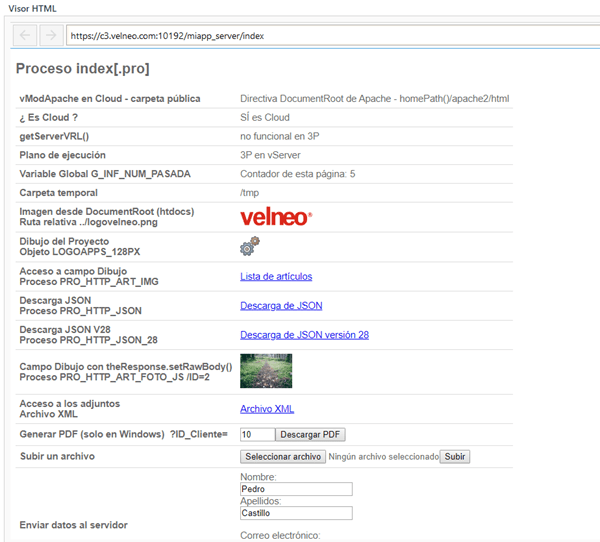
Task: Open Descarga de JSON versión 28 link
Action: point(304,335)
